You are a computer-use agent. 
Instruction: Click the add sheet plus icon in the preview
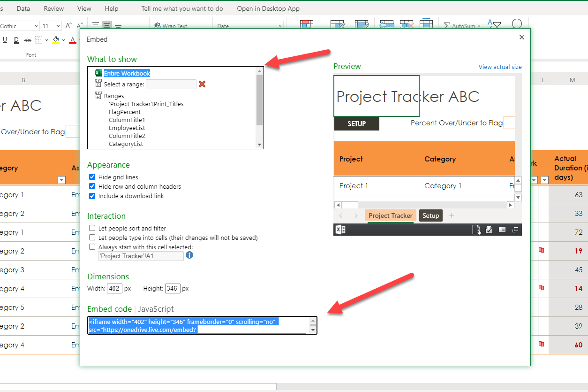click(x=451, y=215)
